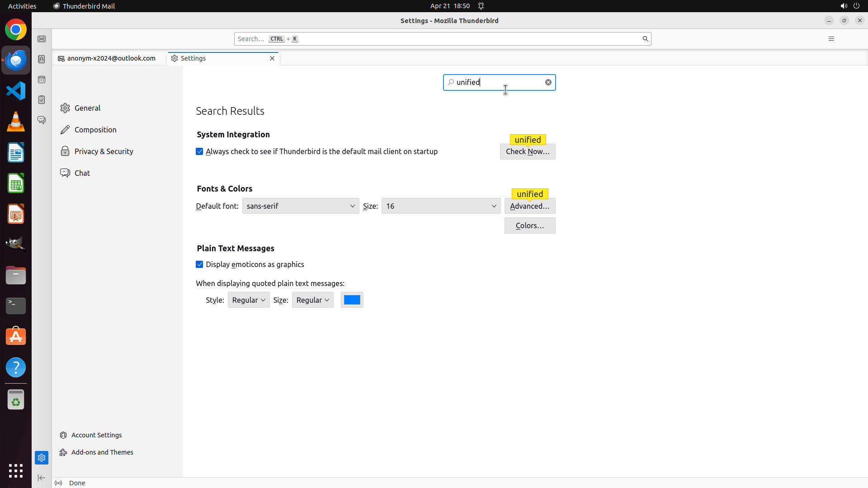Open the Thunderbird hamburger menu

[x=831, y=39]
